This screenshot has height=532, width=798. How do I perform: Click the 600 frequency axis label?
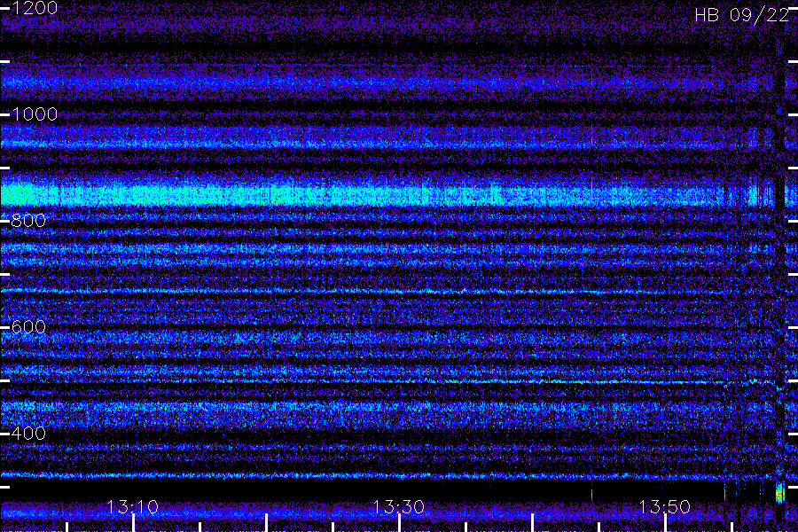28,327
